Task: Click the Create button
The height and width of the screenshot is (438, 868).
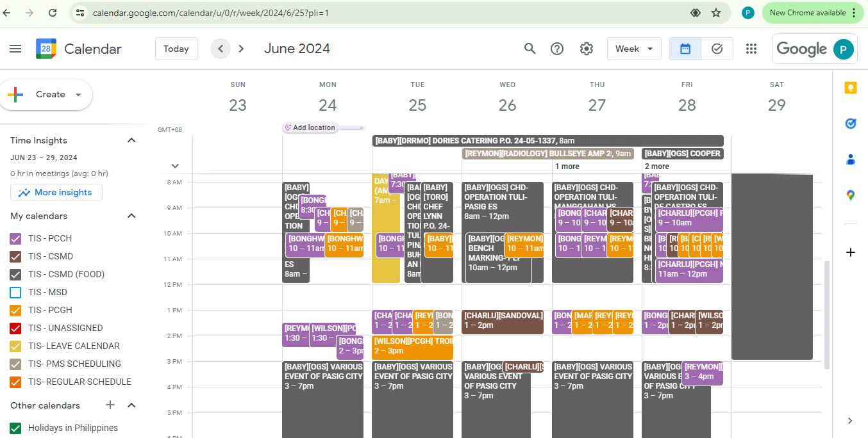Action: (46, 95)
